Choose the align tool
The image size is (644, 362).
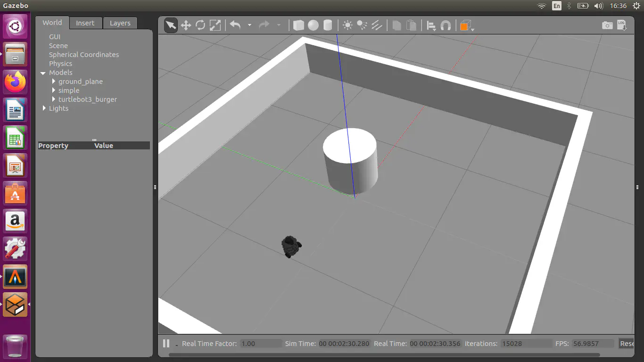(431, 25)
